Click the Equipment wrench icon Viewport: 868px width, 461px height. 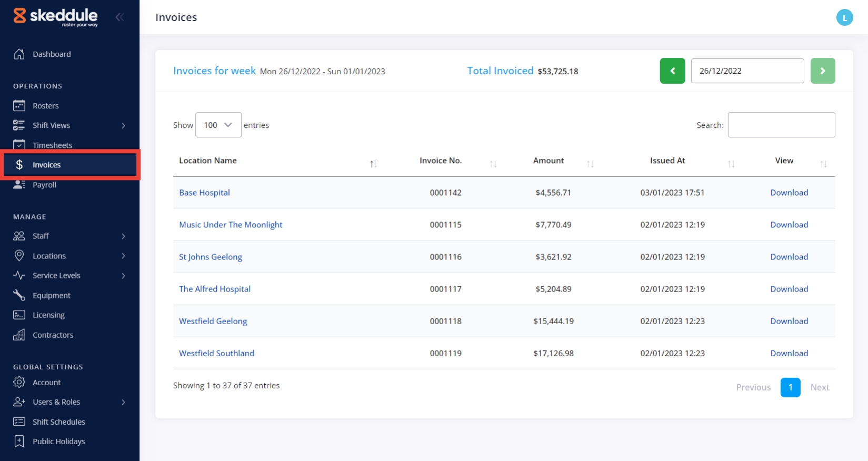(x=19, y=295)
